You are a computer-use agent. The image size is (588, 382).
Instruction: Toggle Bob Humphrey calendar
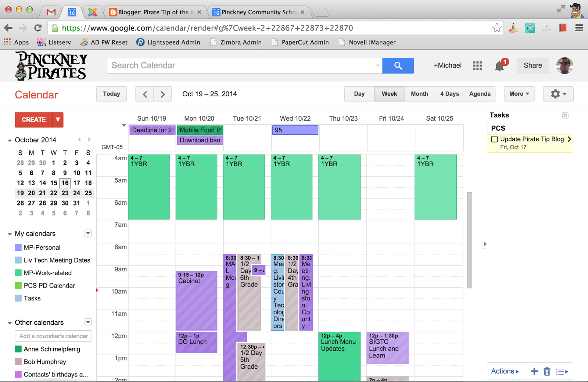tap(18, 362)
